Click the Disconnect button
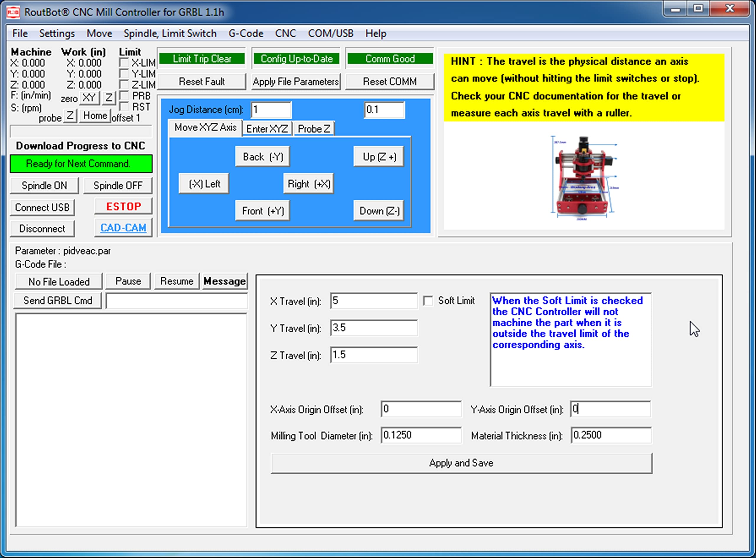This screenshot has height=558, width=756. (42, 229)
